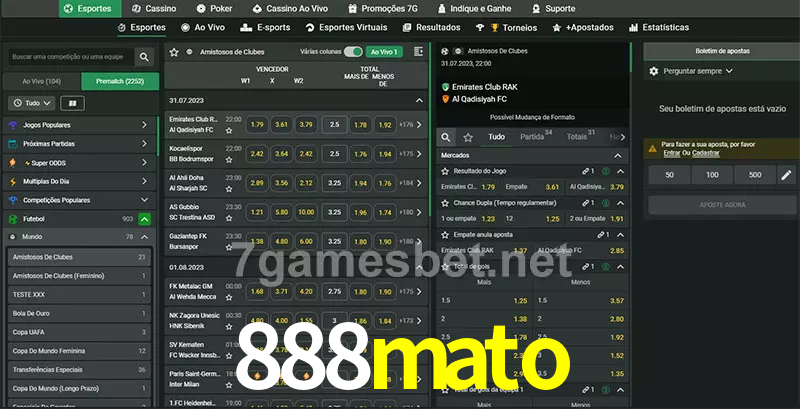Viewport: 800px width, 409px height.
Task: Open Estatísticas section
Action: 659,28
